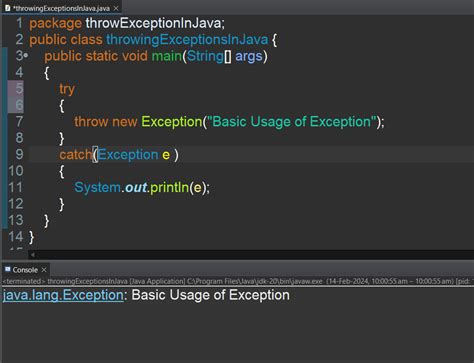
Task: Click the package name throwExceptionInJava on line 1
Action: point(154,24)
